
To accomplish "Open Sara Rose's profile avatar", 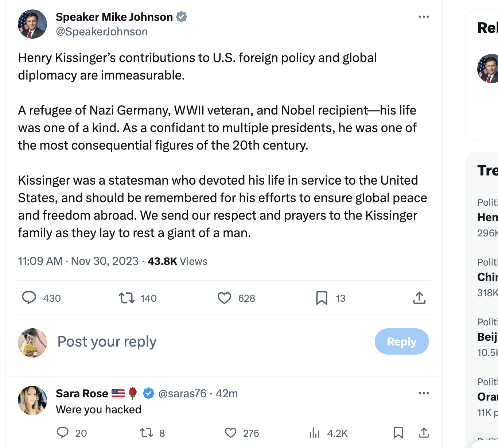I will click(x=32, y=401).
